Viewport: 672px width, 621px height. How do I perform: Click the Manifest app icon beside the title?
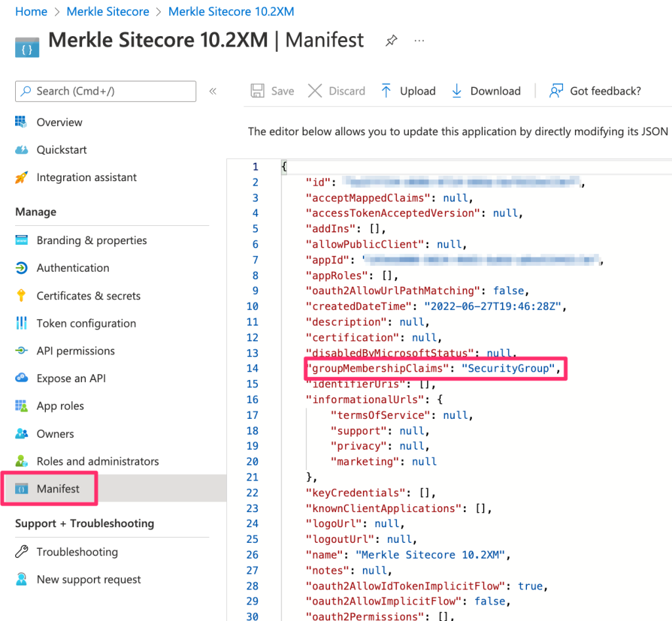pyautogui.click(x=27, y=47)
